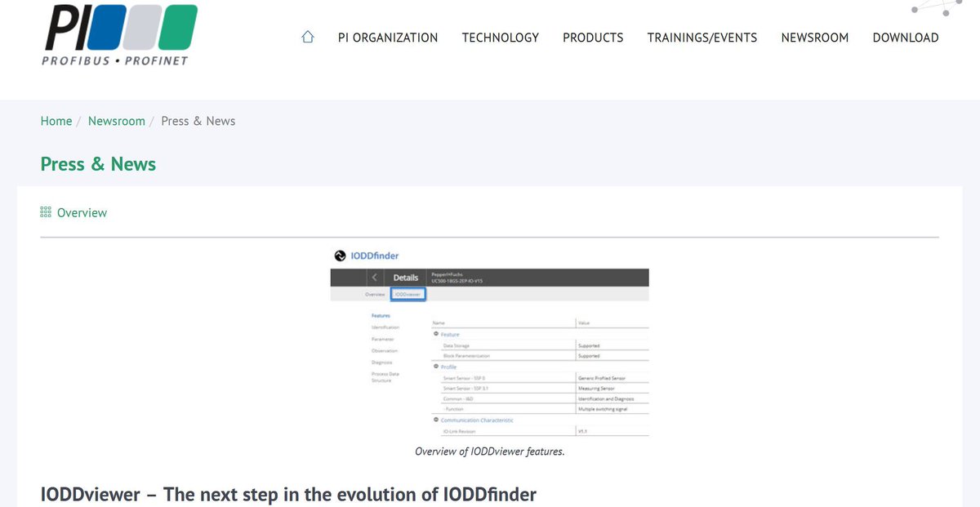The width and height of the screenshot is (980, 507).
Task: Open the Home breadcrumb link
Action: coord(56,120)
